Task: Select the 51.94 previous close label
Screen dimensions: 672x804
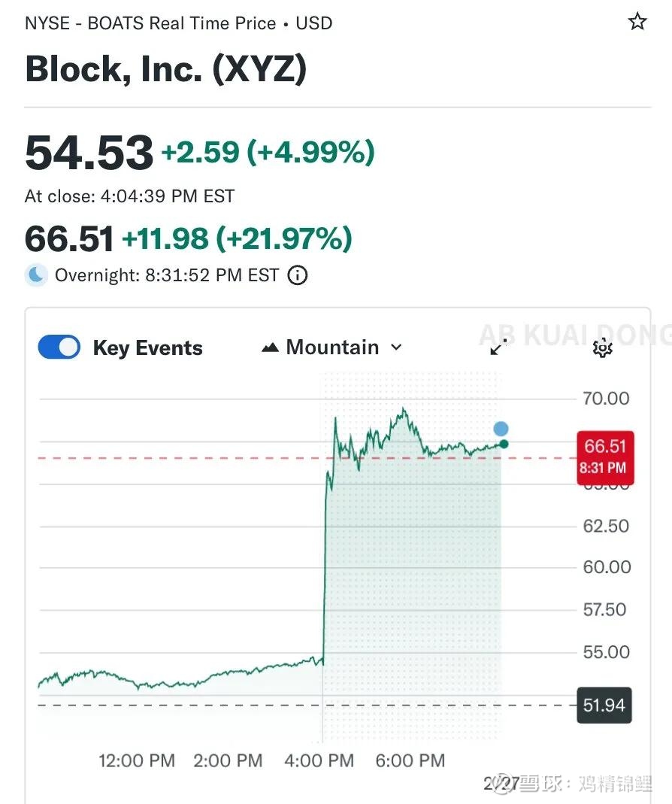Action: pyautogui.click(x=604, y=705)
